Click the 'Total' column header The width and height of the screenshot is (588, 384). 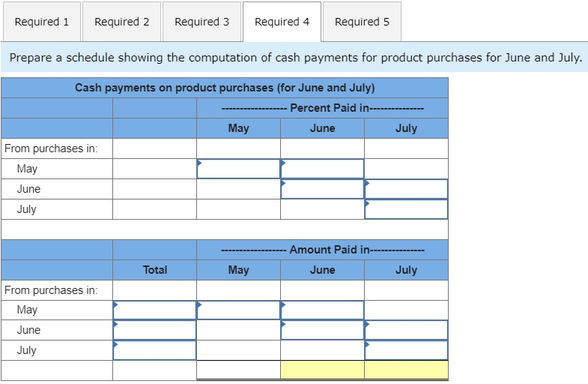(x=155, y=270)
